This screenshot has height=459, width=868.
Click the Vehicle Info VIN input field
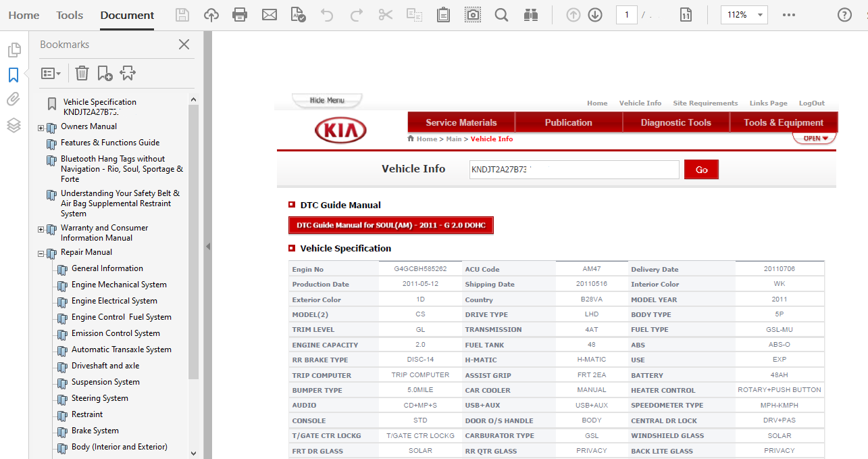pos(573,170)
